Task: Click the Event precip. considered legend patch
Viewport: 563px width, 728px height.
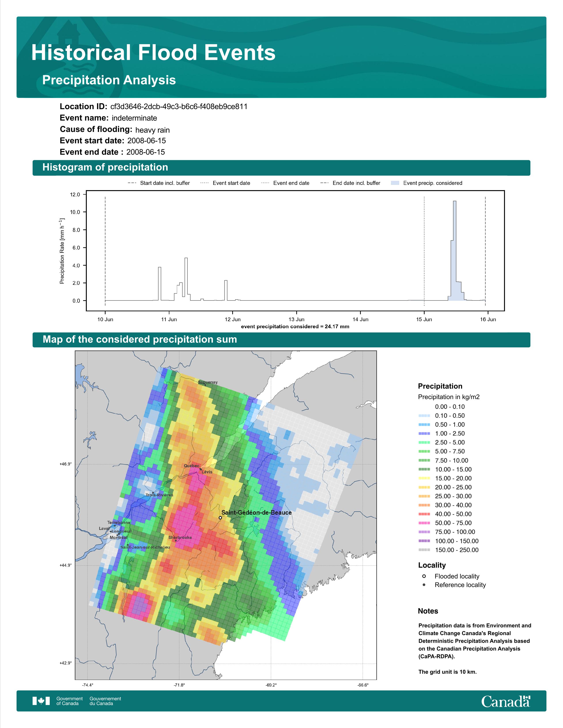Action: pos(395,183)
